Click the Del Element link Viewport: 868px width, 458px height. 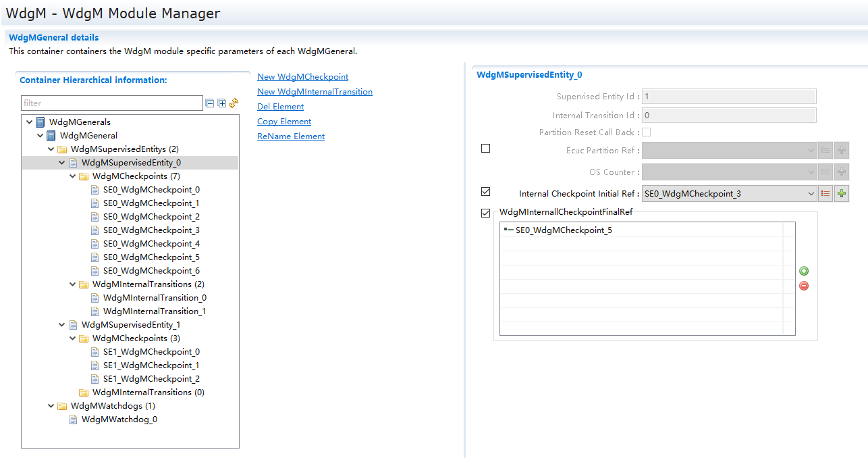point(280,107)
